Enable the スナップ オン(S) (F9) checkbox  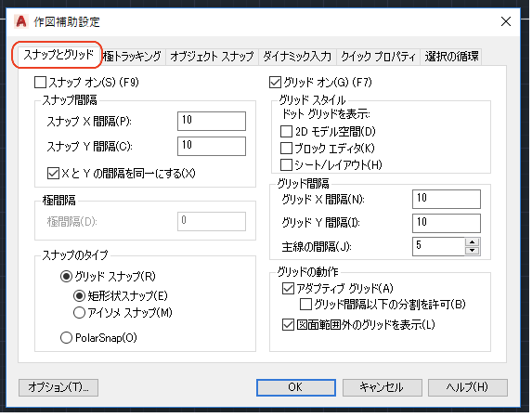point(40,83)
